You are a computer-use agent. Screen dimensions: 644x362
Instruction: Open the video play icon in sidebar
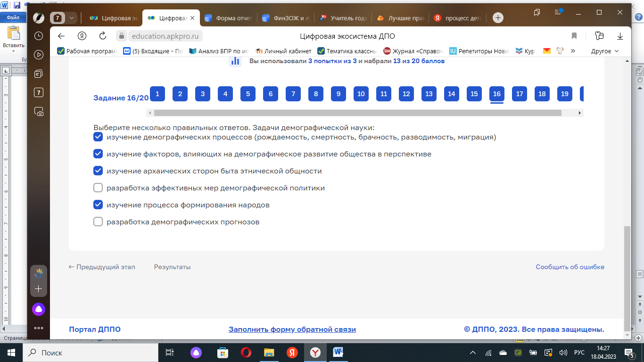(x=39, y=55)
